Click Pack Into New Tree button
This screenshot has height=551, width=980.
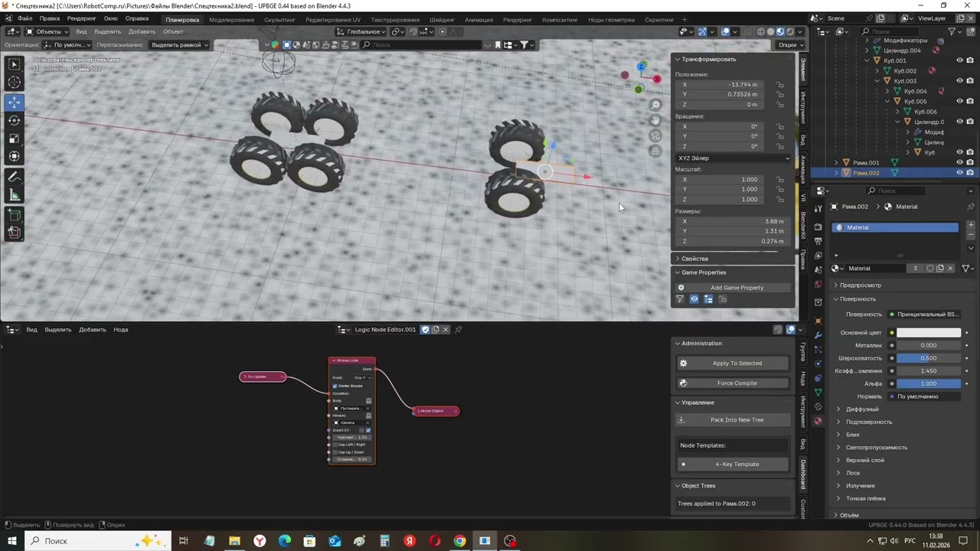tap(733, 420)
